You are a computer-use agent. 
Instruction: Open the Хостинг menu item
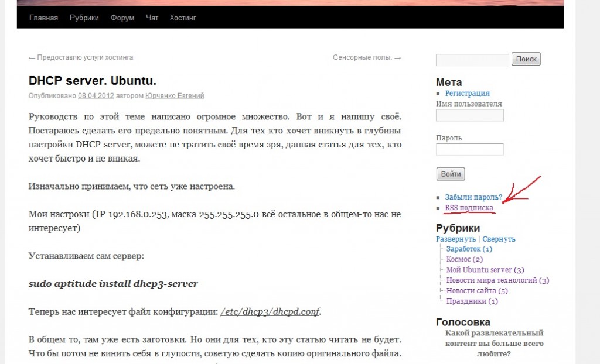[183, 18]
